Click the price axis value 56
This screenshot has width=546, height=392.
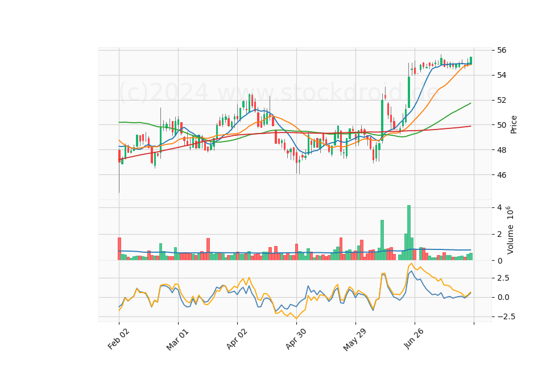pos(502,50)
